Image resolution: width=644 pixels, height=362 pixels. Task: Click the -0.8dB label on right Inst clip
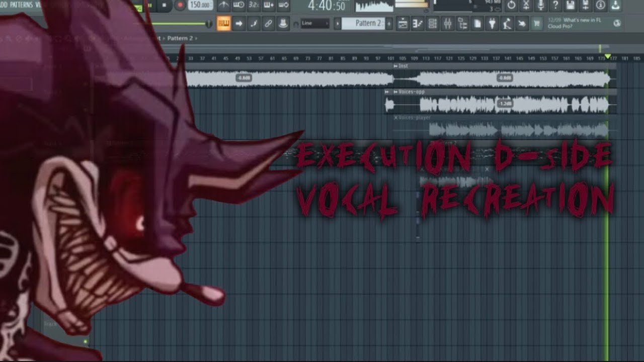pyautogui.click(x=504, y=78)
